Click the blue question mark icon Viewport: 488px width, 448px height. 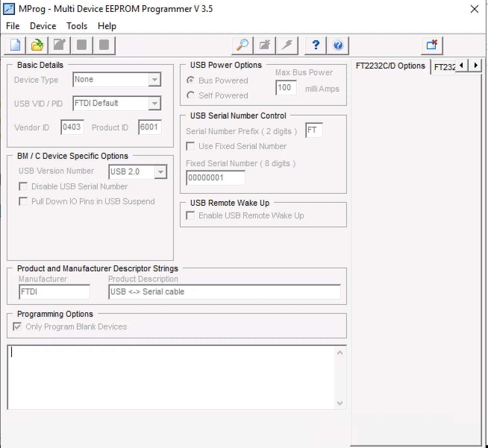(316, 45)
